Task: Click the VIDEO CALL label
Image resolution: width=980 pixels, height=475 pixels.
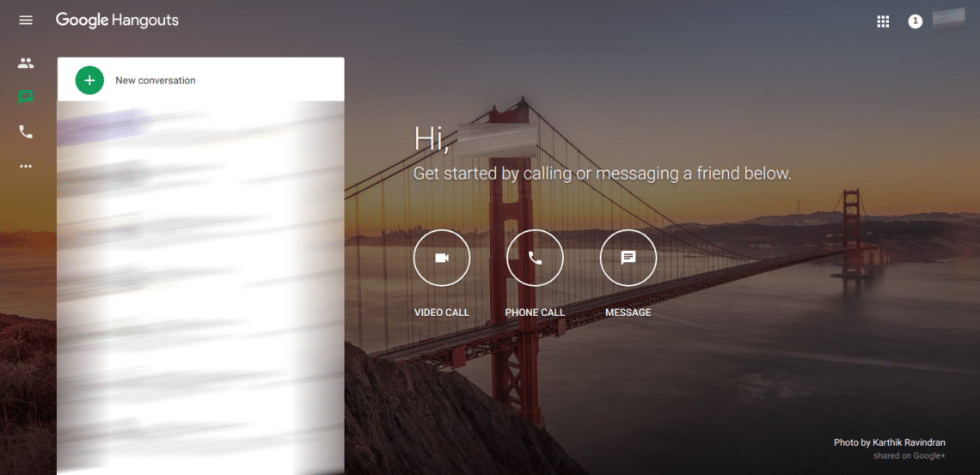Action: pyautogui.click(x=441, y=313)
